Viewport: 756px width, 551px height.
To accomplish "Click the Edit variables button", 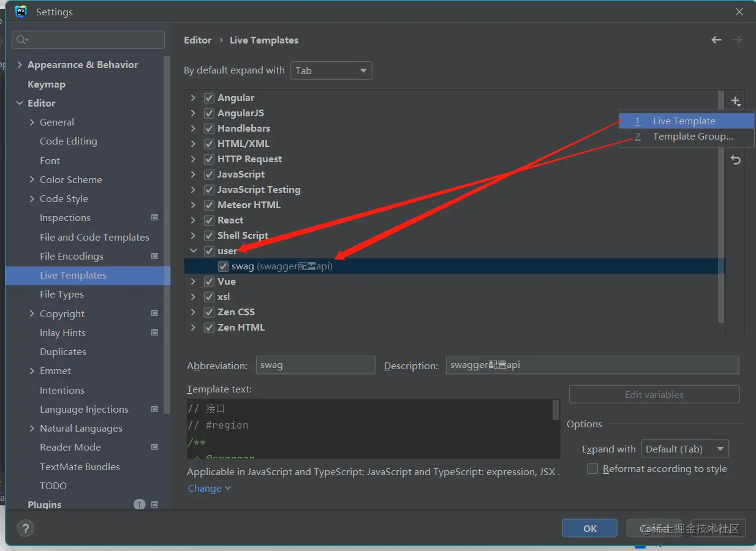I will [654, 394].
